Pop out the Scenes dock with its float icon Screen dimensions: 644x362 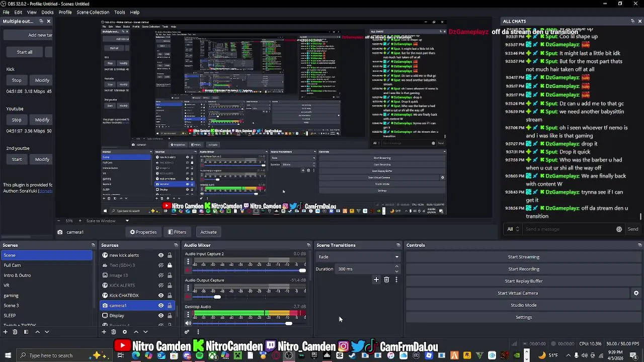93,245
